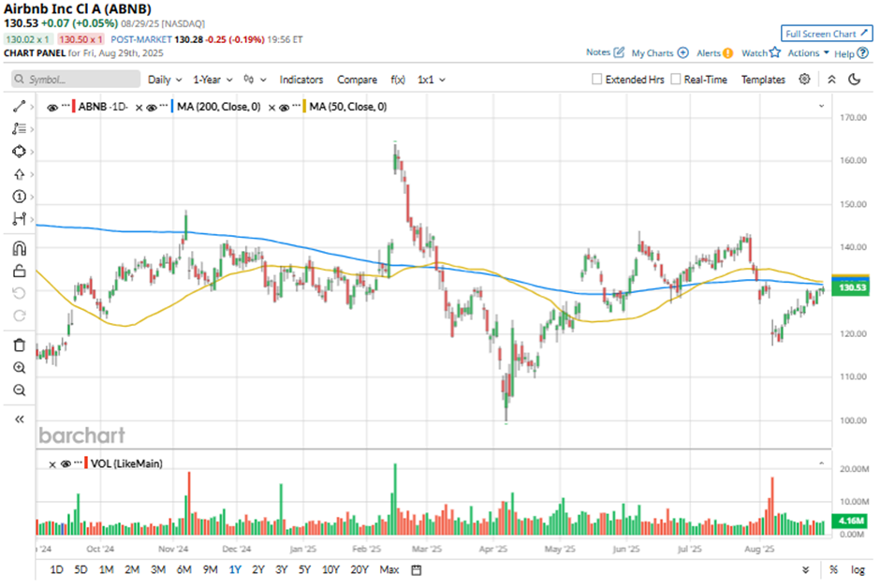The width and height of the screenshot is (880, 588).
Task: Select the measure range tool
Action: click(x=19, y=219)
